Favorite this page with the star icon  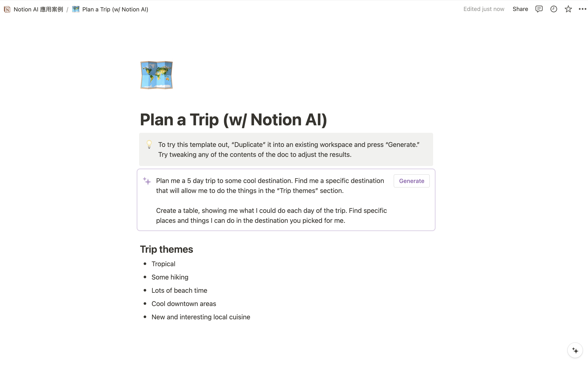[x=568, y=9]
